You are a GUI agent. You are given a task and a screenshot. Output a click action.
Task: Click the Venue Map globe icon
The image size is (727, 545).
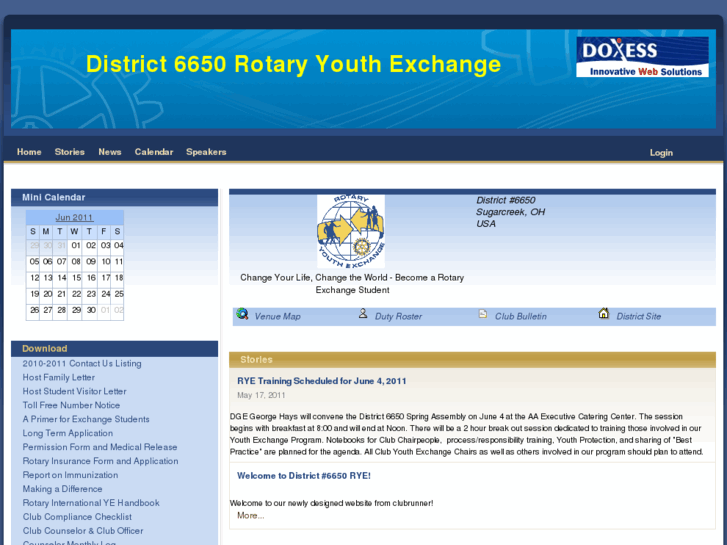click(x=242, y=315)
